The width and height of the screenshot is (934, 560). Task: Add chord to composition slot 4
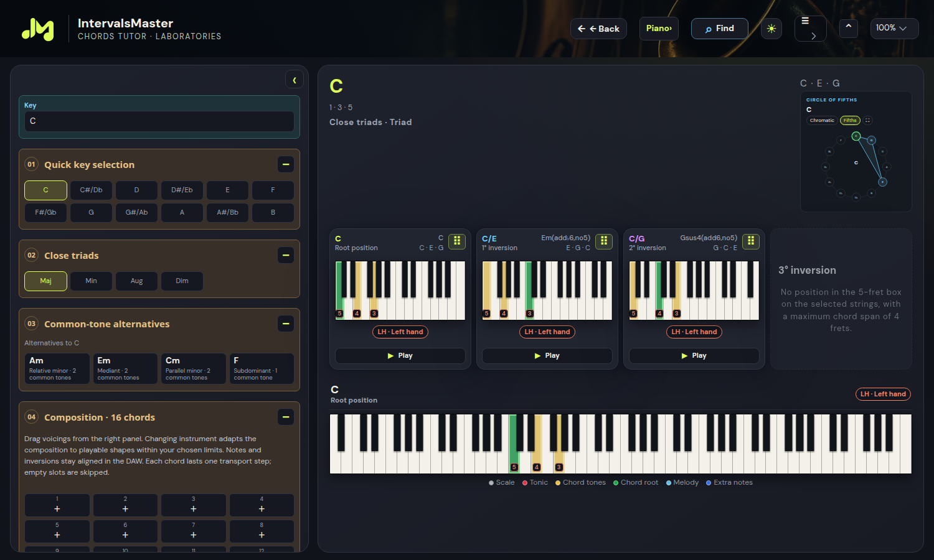coord(262,505)
